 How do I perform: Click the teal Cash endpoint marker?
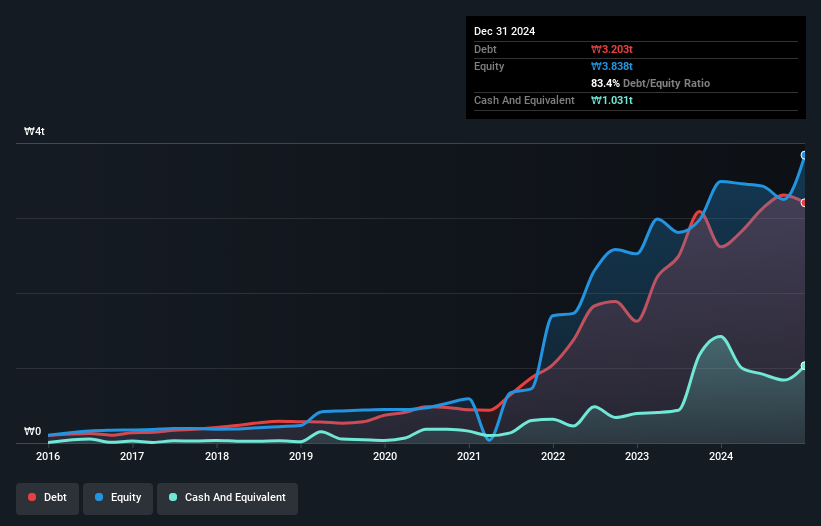click(x=804, y=366)
